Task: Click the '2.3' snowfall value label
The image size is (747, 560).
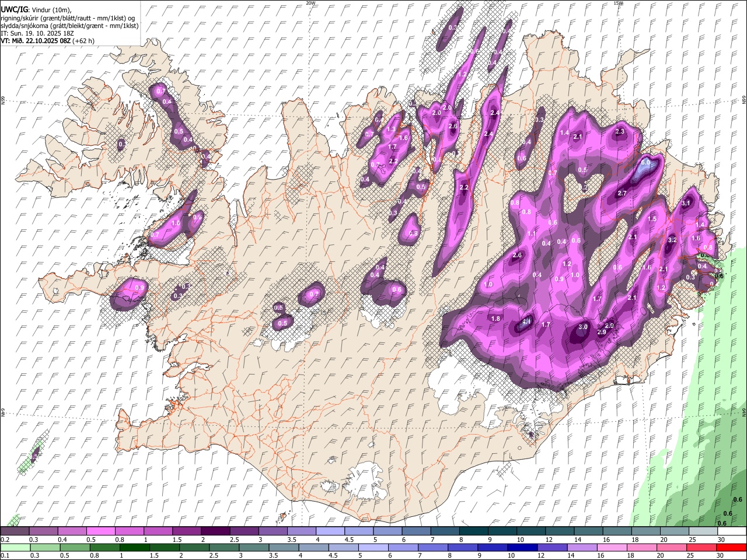Action: coord(620,132)
